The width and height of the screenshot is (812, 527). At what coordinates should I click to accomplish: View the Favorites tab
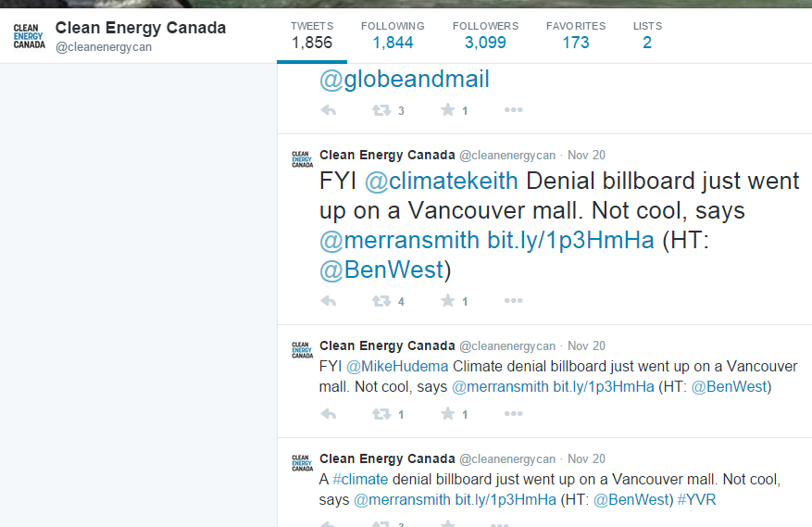(575, 34)
